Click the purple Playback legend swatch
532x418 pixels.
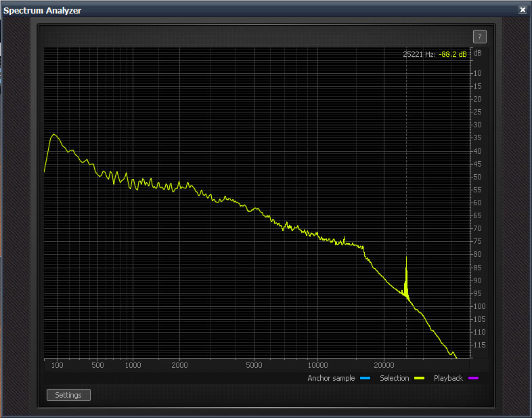(473, 378)
